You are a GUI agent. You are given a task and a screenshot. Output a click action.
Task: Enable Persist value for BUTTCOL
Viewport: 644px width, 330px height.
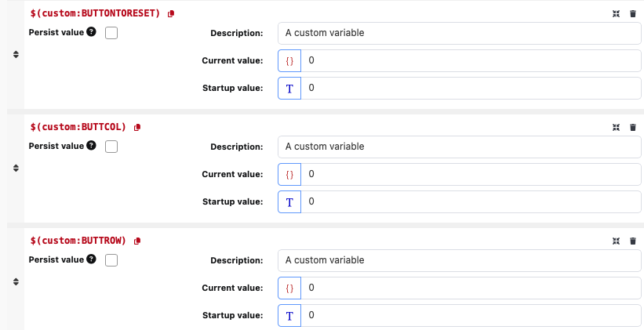[x=111, y=147]
